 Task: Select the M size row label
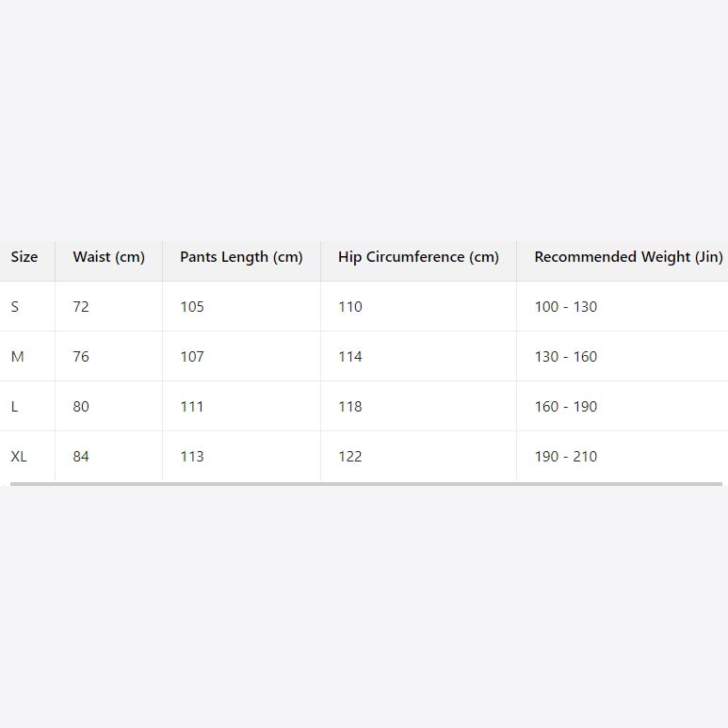pyautogui.click(x=17, y=357)
